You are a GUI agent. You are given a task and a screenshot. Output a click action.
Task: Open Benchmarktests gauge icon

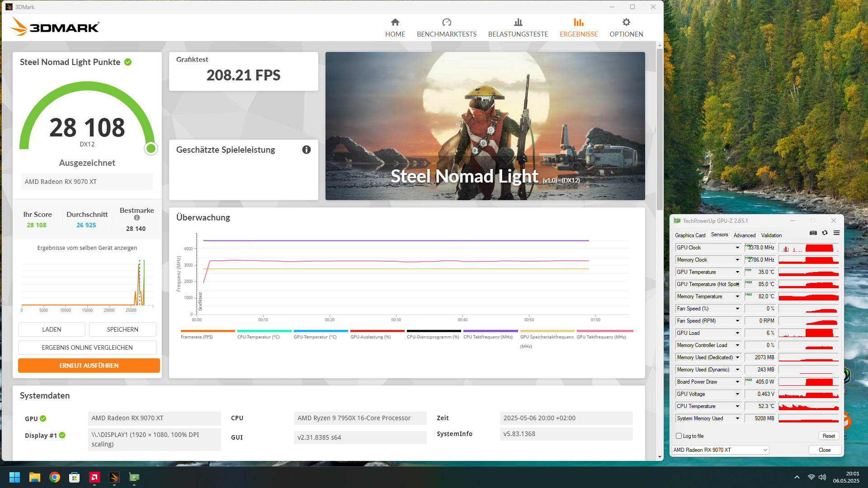tap(447, 22)
